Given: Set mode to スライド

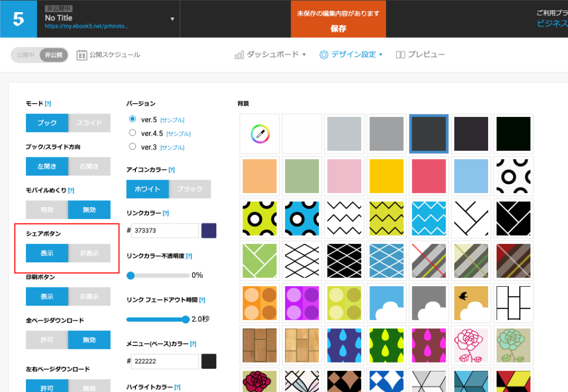Looking at the screenshot, I should 89,123.
